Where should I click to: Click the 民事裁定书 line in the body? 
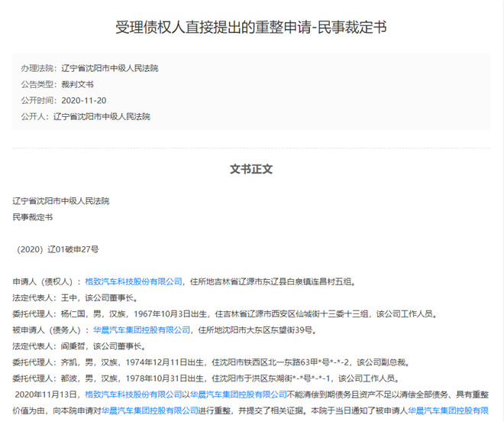point(33,217)
